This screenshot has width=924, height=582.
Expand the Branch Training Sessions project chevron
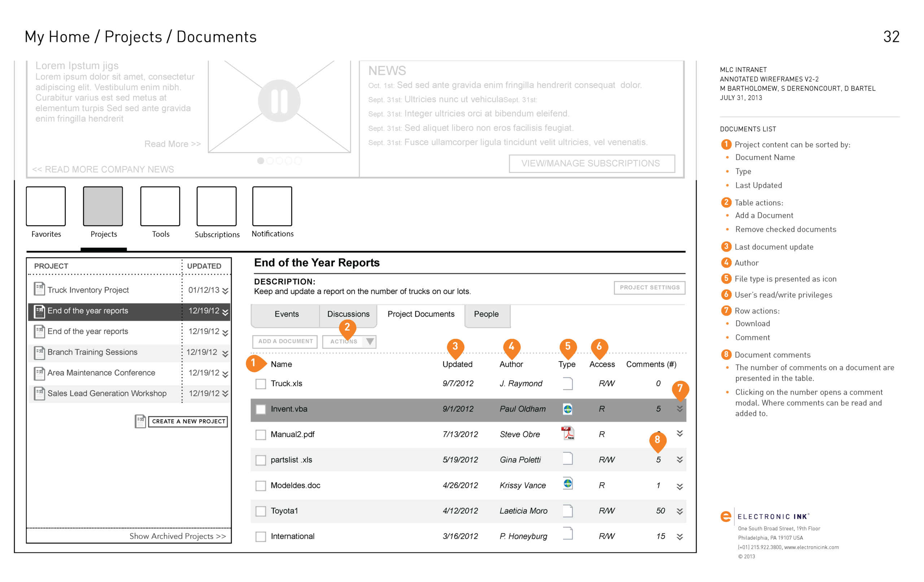pos(225,353)
